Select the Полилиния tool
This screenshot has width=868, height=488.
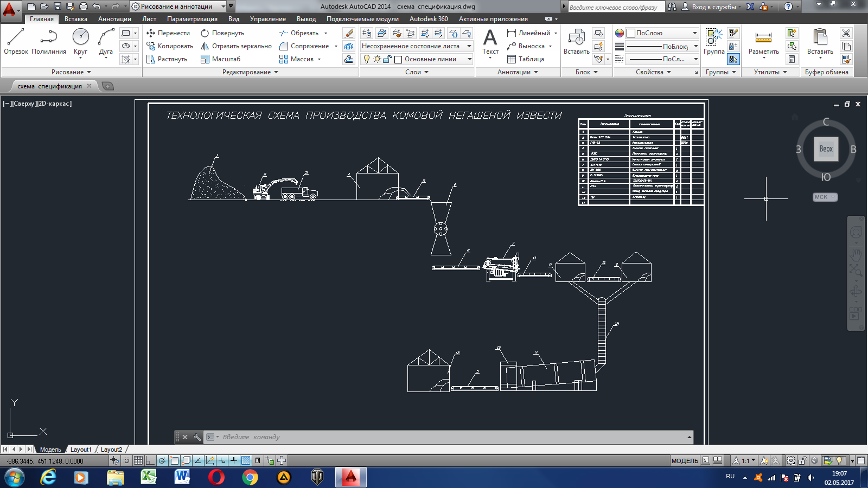click(49, 42)
